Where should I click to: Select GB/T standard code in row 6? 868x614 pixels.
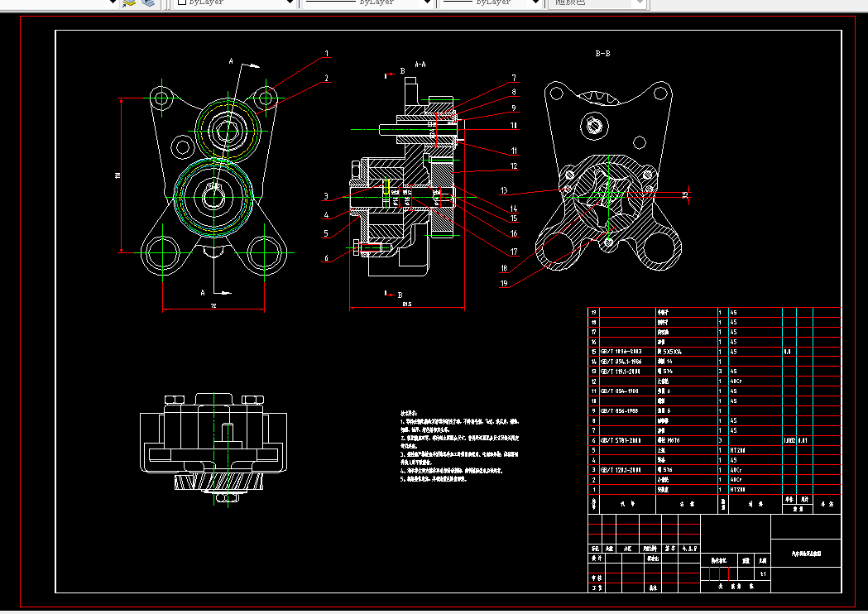coord(621,441)
